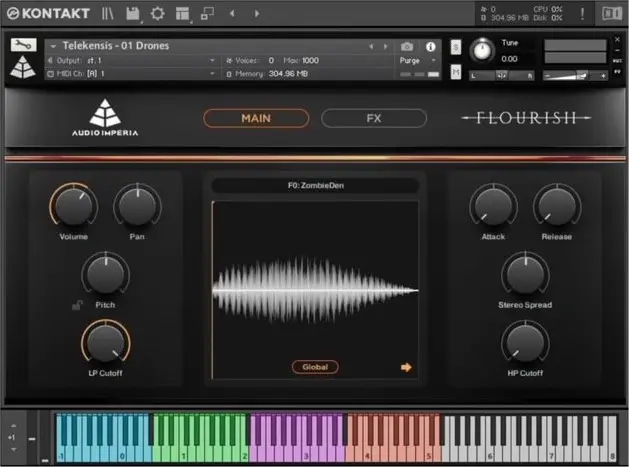Expand the instrument name dropdown arrow

[x=53, y=46]
